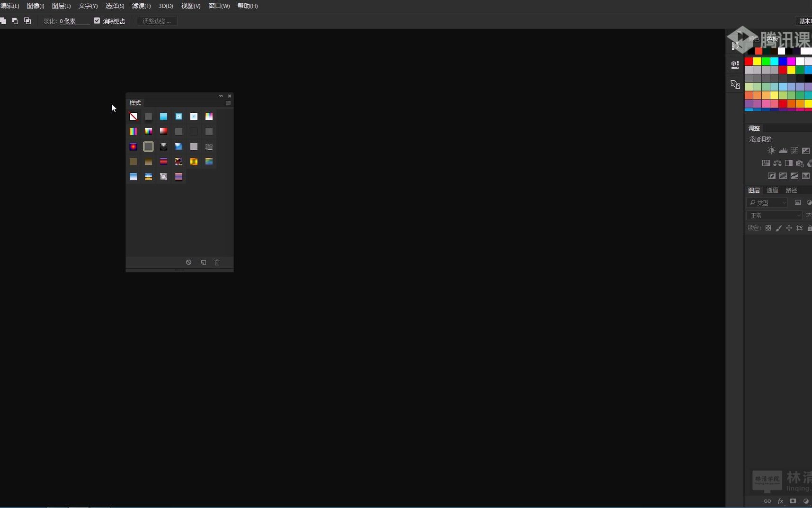Screen dimensions: 812x508
Task: Pick the pure blue swatch in first row
Action: coord(783,62)
